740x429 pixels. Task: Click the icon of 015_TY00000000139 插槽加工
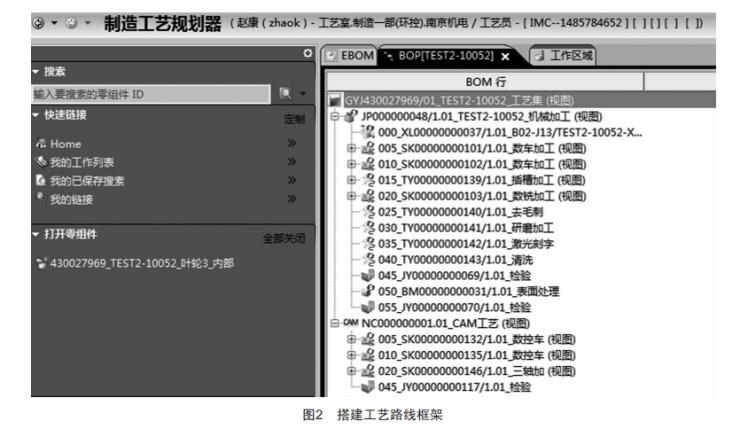click(368, 180)
